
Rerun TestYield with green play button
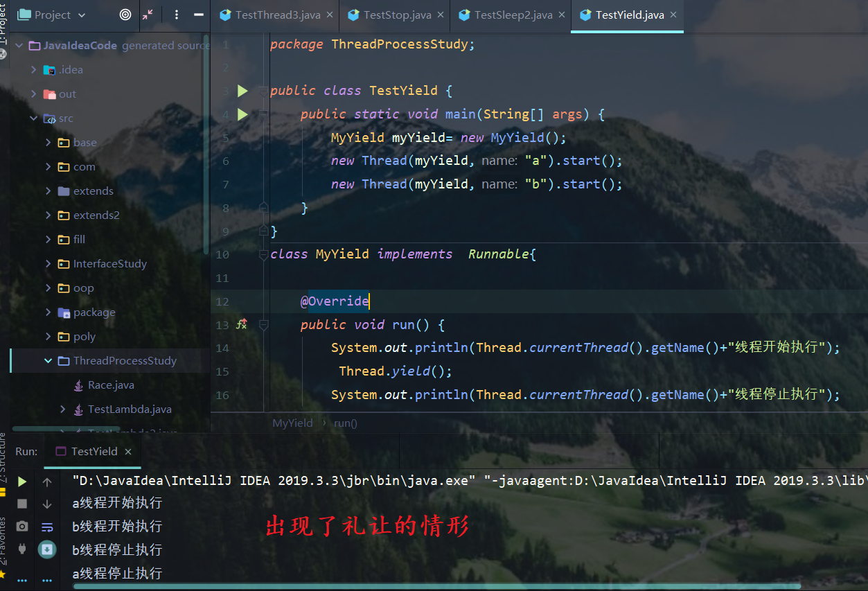coord(22,482)
